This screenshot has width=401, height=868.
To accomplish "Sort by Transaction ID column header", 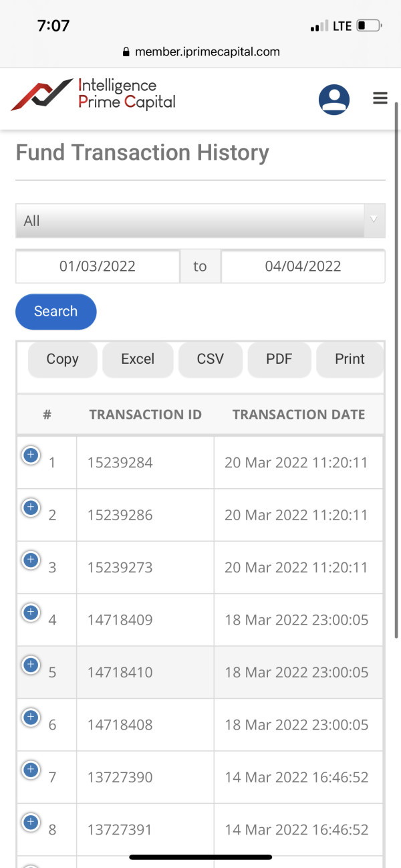I will 145,415.
